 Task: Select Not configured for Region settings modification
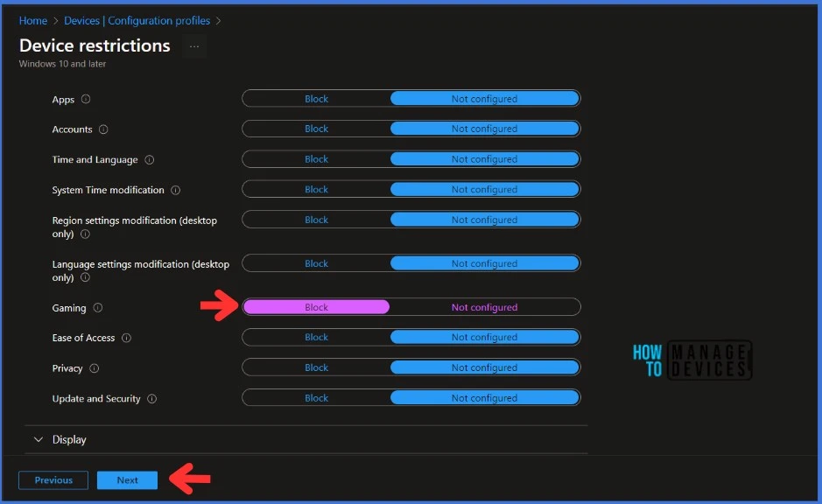tap(484, 220)
